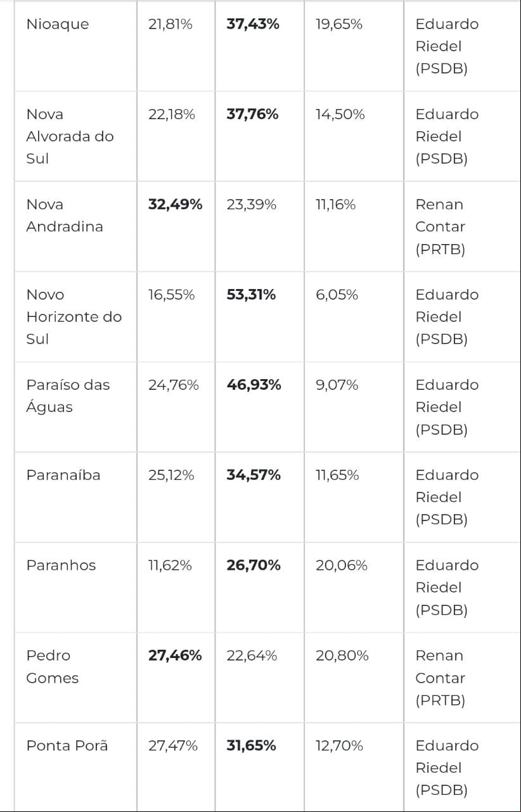The image size is (521, 812).
Task: Click Nova Alvorada do Sul name
Action: [70, 136]
